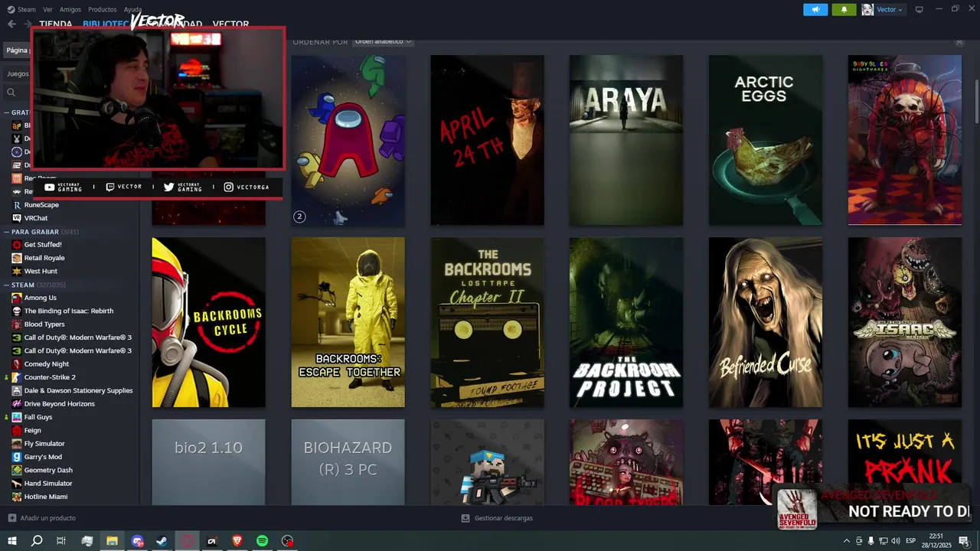Open the bio2 1.10 tile

[209, 462]
